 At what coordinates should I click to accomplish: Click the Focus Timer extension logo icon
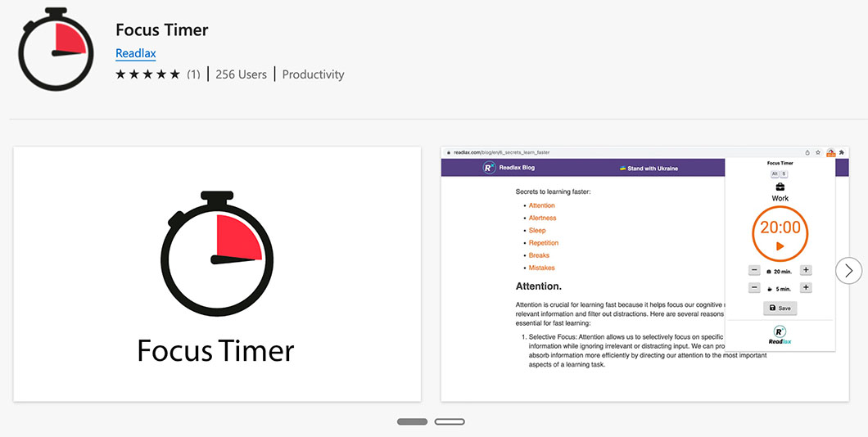(54, 52)
